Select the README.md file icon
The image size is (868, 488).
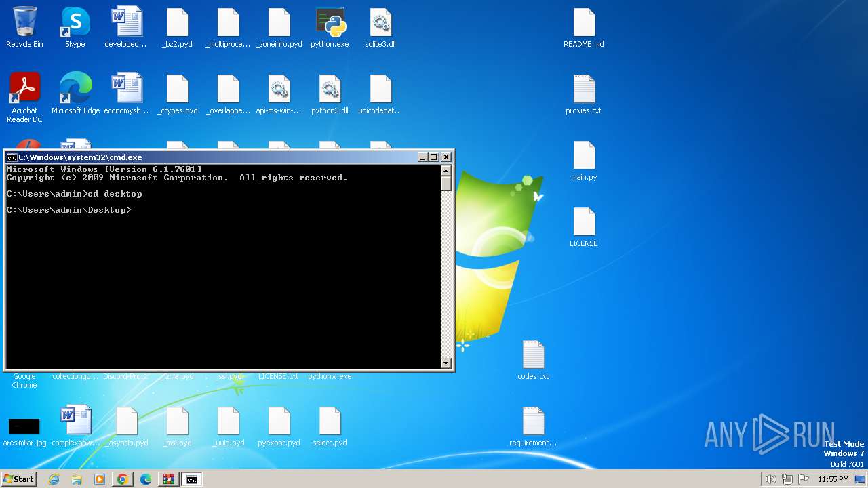click(584, 28)
